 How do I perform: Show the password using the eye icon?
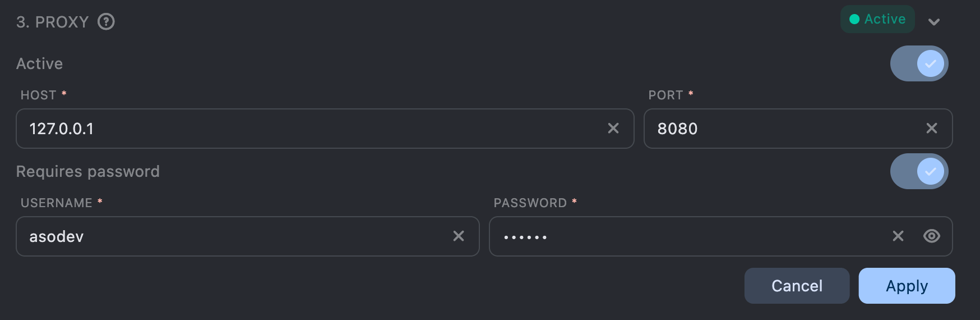pyautogui.click(x=932, y=236)
